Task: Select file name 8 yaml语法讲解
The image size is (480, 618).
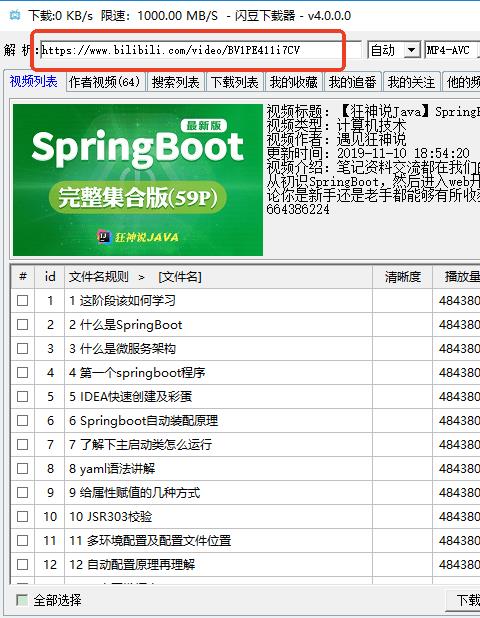Action: [x=112, y=469]
